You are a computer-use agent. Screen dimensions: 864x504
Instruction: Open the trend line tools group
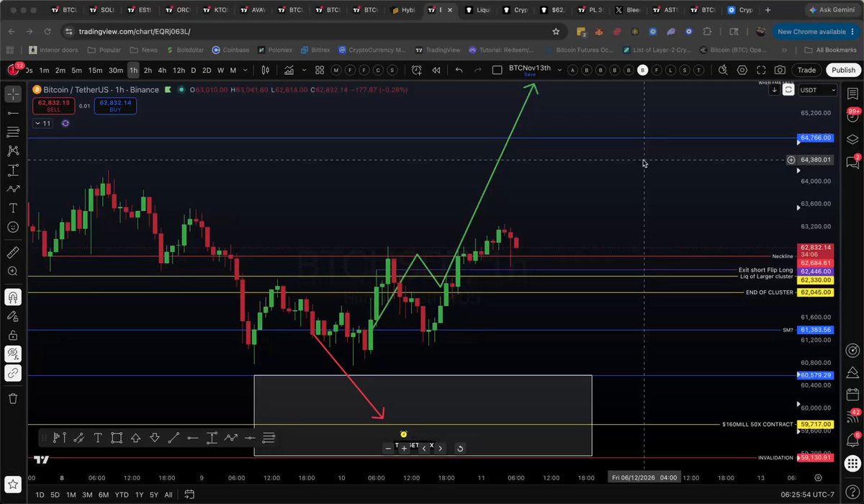point(13,113)
